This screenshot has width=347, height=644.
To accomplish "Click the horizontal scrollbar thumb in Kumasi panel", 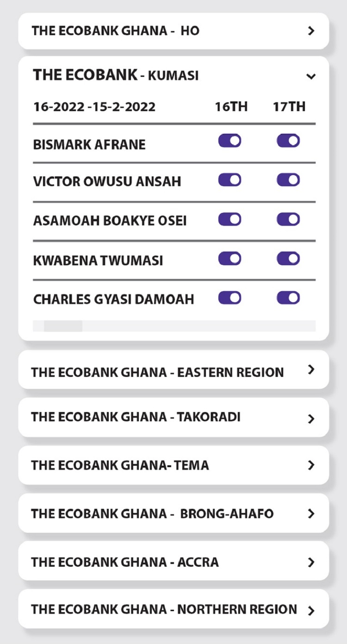I will pos(63,326).
